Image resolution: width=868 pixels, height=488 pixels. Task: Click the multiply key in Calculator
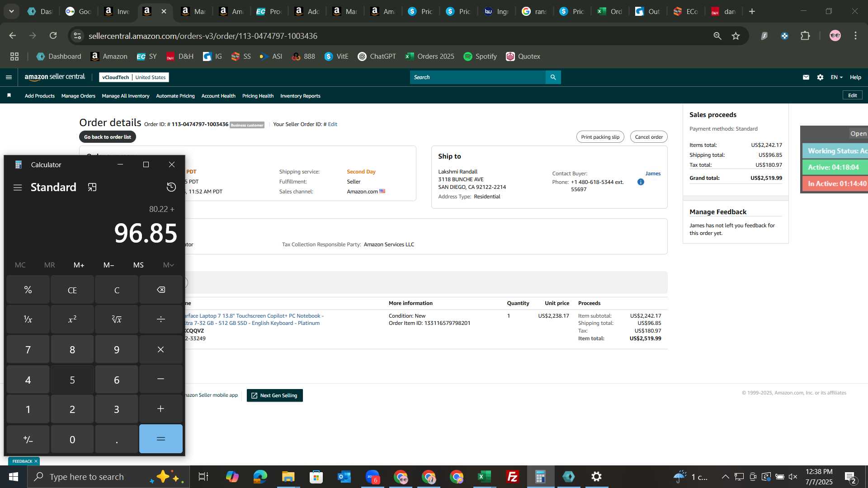(161, 349)
